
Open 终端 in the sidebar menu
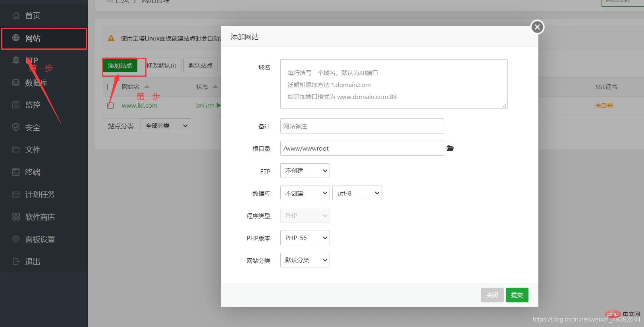click(x=33, y=172)
